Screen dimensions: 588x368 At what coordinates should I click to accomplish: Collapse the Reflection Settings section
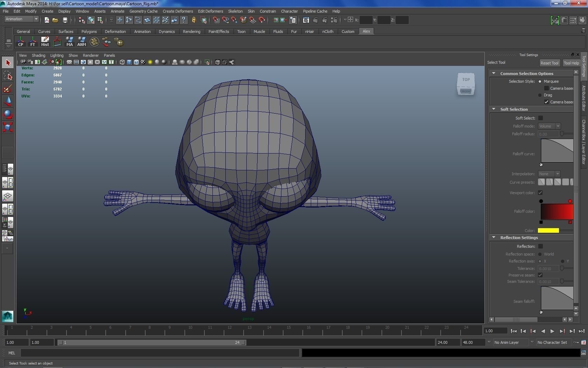[x=494, y=237]
